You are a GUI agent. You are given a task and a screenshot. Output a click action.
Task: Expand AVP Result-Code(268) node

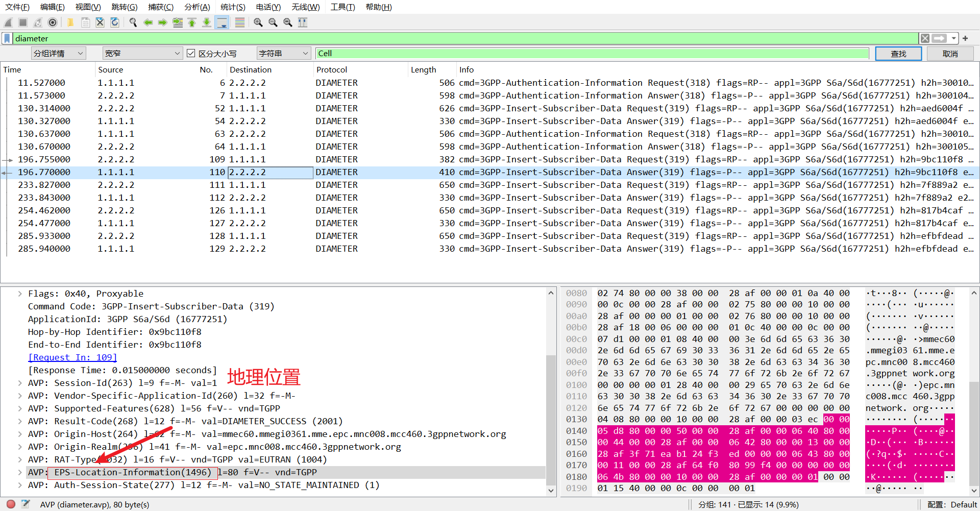(x=20, y=421)
